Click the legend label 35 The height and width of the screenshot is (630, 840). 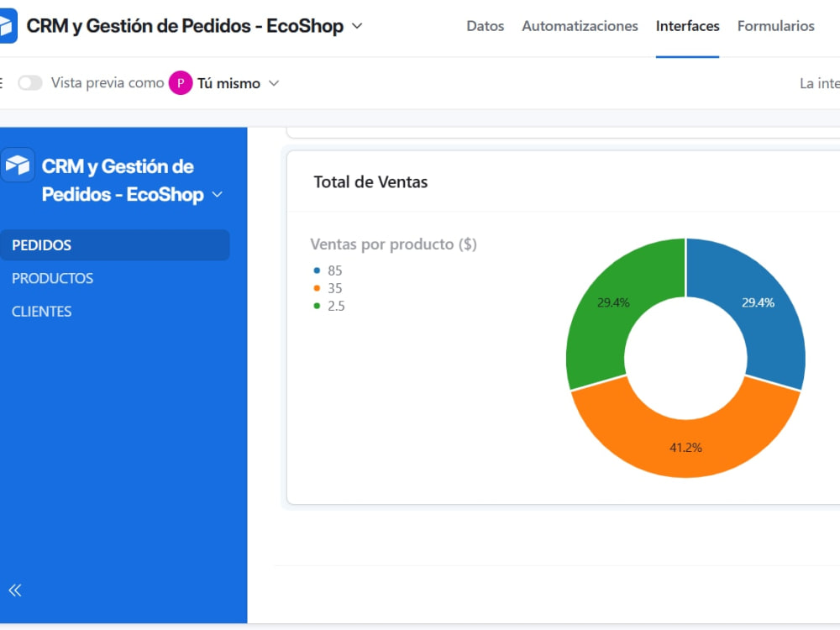point(335,288)
